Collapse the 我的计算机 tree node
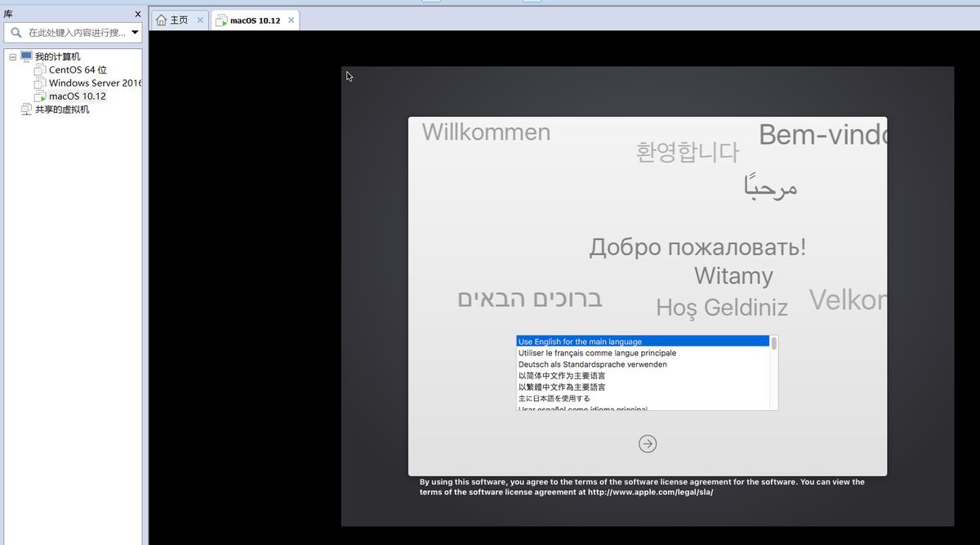Screen dimensions: 980x545 click(x=12, y=56)
